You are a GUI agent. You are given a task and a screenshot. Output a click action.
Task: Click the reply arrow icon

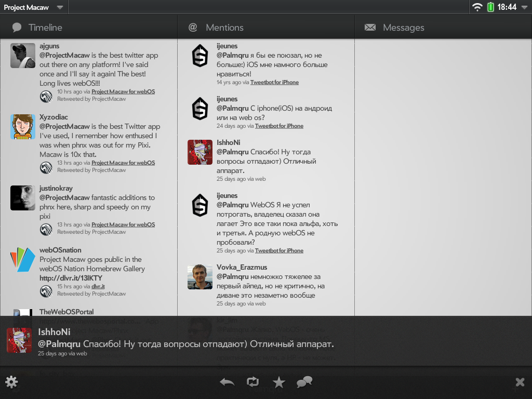coord(227,382)
